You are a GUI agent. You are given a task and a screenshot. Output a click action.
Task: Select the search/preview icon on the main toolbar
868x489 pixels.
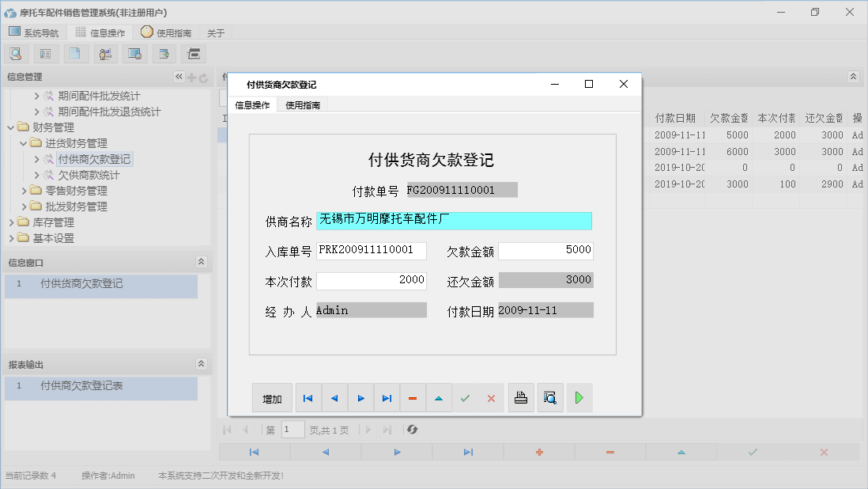16,53
